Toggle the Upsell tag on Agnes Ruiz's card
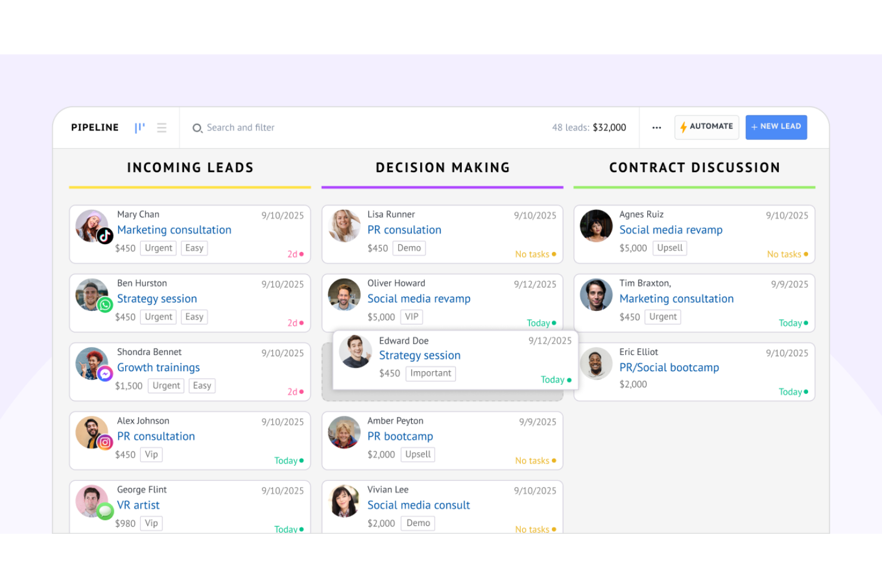The height and width of the screenshot is (588, 882). [x=670, y=248]
